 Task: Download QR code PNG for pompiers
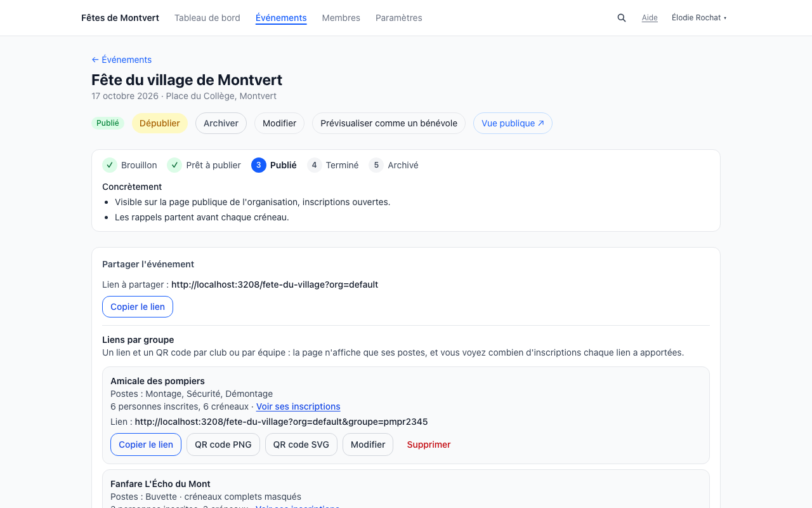[x=223, y=444]
